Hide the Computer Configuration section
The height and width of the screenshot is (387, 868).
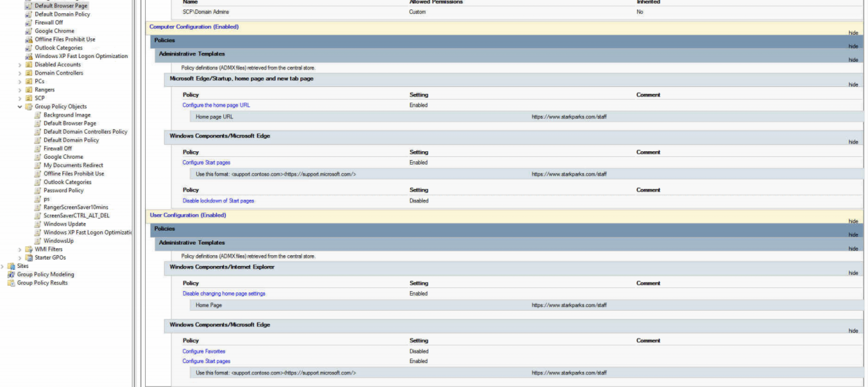(x=853, y=33)
